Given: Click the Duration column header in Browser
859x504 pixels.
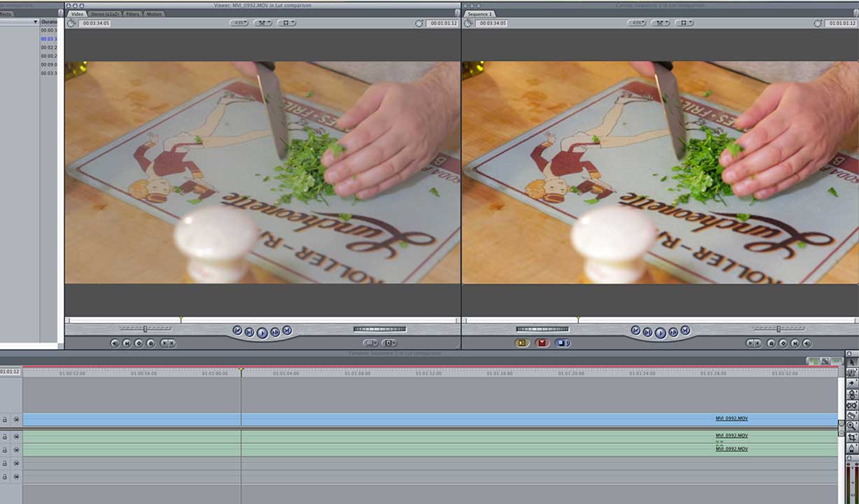Looking at the screenshot, I should [x=49, y=22].
